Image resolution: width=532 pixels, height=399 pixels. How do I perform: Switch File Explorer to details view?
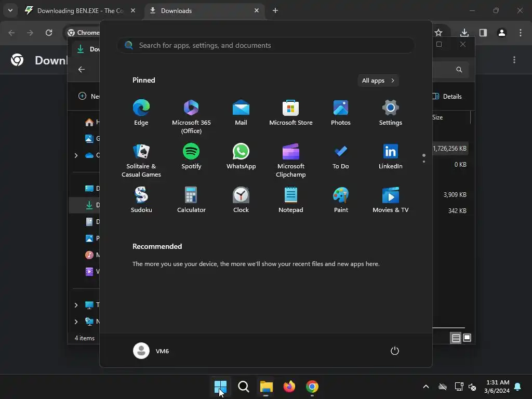tap(456, 338)
